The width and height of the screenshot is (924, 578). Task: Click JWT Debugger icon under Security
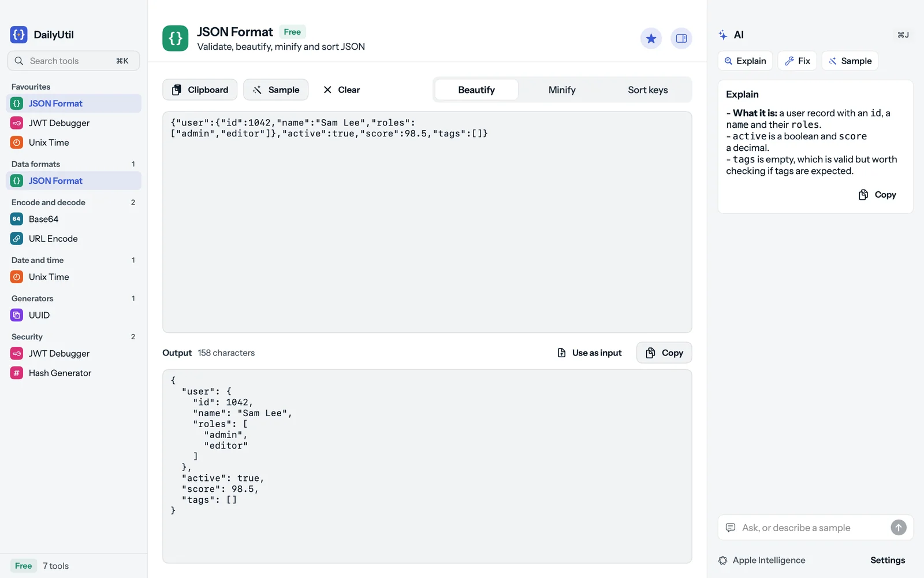point(17,354)
